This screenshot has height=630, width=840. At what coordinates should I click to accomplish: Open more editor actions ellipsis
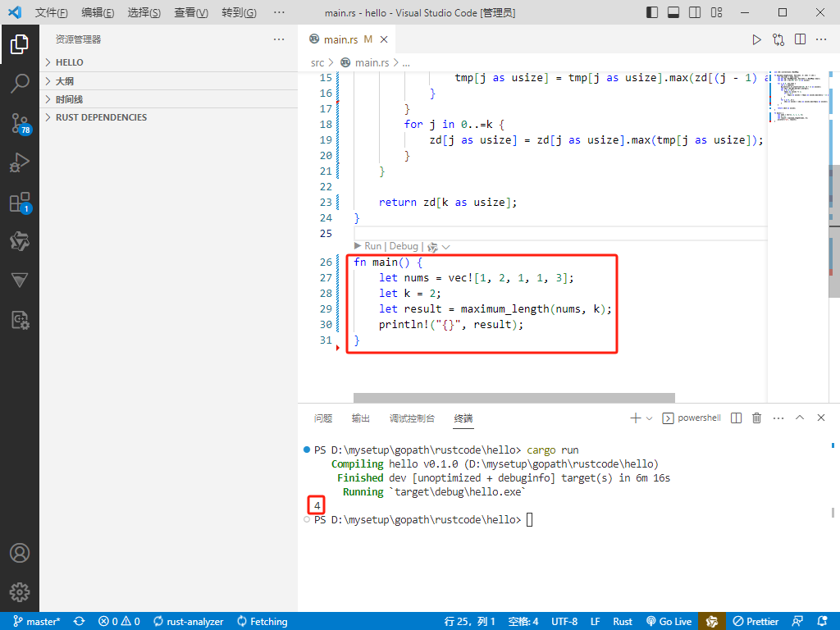click(821, 39)
